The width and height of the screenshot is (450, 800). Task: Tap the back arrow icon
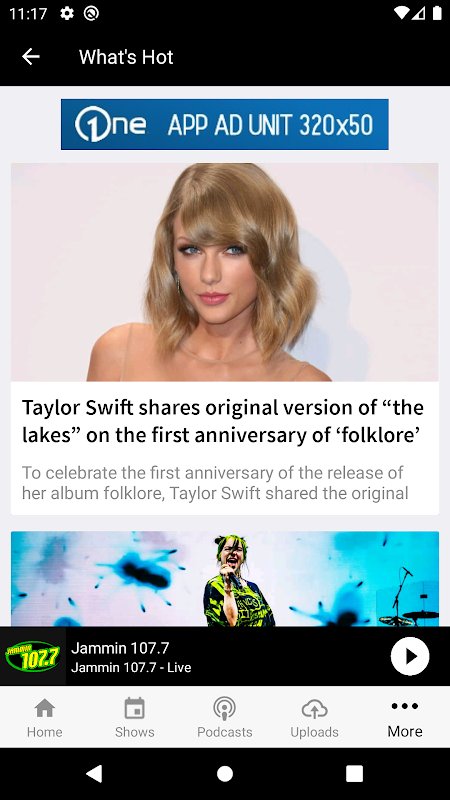coord(31,57)
